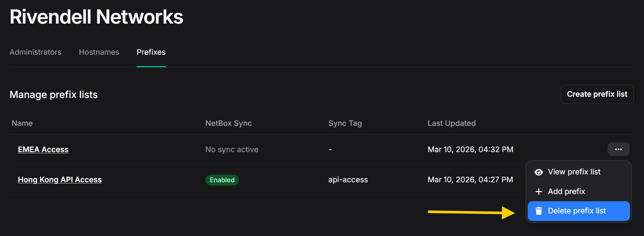
Task: Select View prefix list menu entry
Action: coord(579,172)
